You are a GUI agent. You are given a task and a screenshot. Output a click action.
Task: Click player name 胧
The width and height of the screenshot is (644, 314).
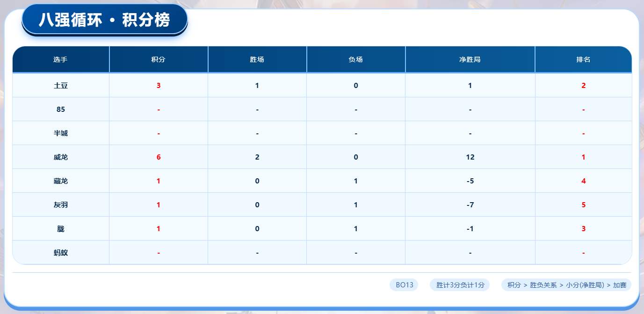61,229
